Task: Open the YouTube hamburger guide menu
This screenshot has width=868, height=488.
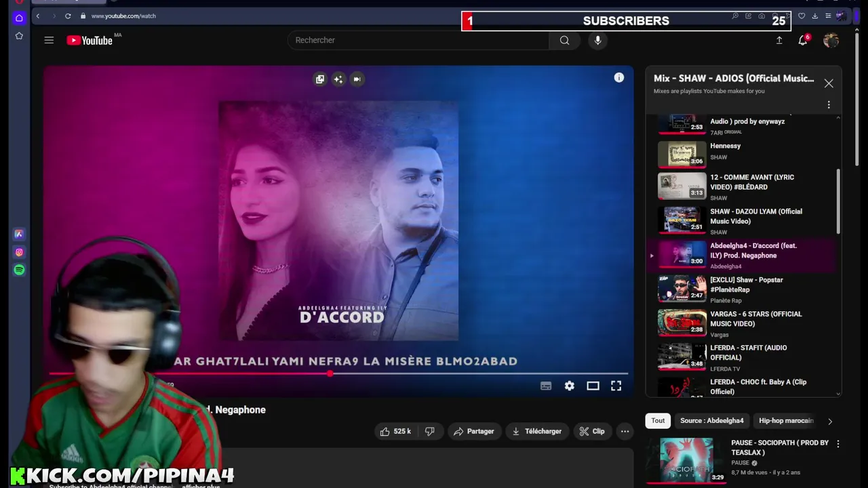Action: pyautogui.click(x=49, y=40)
